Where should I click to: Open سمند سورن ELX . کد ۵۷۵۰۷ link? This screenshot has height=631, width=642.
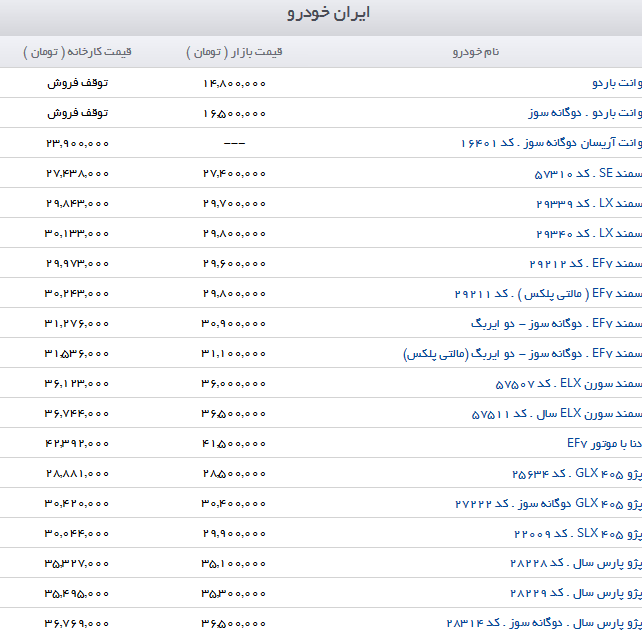point(569,383)
